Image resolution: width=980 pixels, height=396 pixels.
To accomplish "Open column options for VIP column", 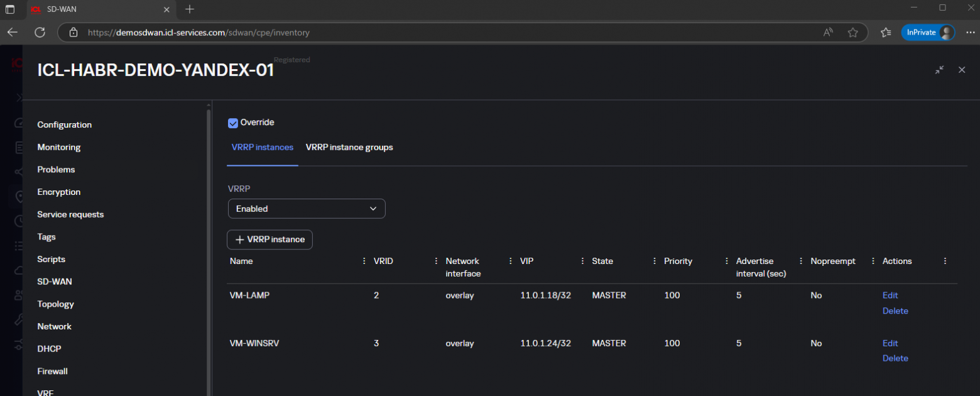I will (x=582, y=261).
